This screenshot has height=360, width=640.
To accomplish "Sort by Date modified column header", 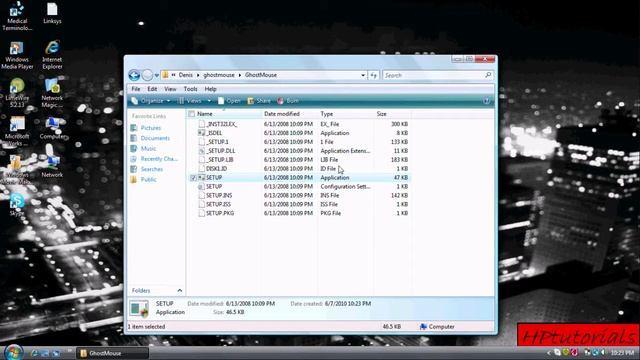I will coord(289,114).
